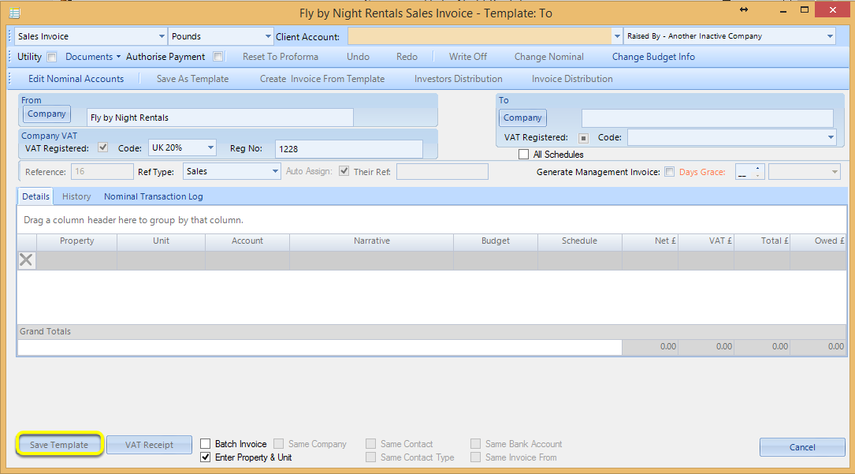Click Edit Nominal Accounts
Image resolution: width=855 pixels, height=474 pixels.
point(76,79)
